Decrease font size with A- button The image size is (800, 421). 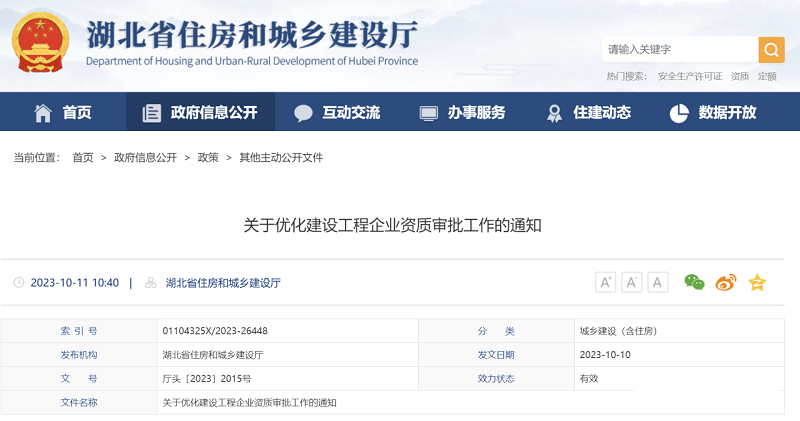(x=632, y=282)
